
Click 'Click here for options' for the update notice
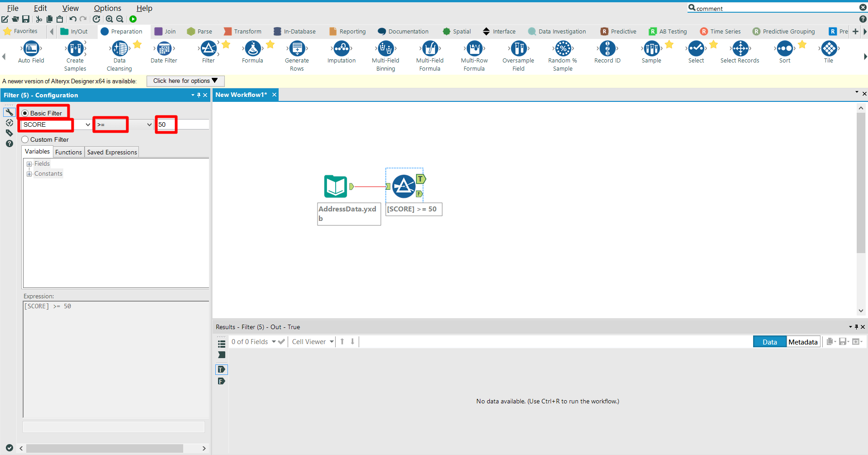click(185, 81)
